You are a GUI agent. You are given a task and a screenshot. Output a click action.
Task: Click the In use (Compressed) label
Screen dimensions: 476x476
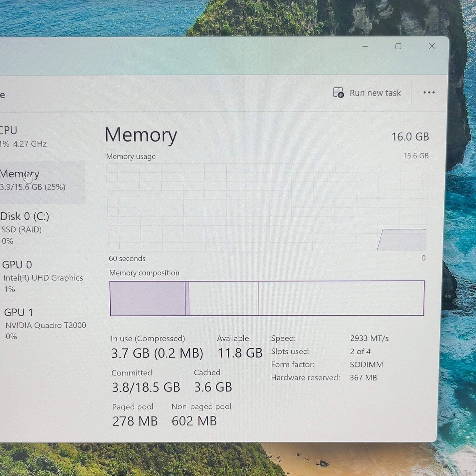pyautogui.click(x=148, y=339)
